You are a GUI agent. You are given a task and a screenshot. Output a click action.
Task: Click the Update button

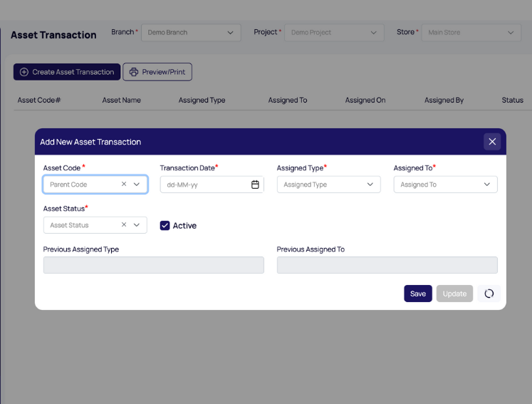[454, 294]
